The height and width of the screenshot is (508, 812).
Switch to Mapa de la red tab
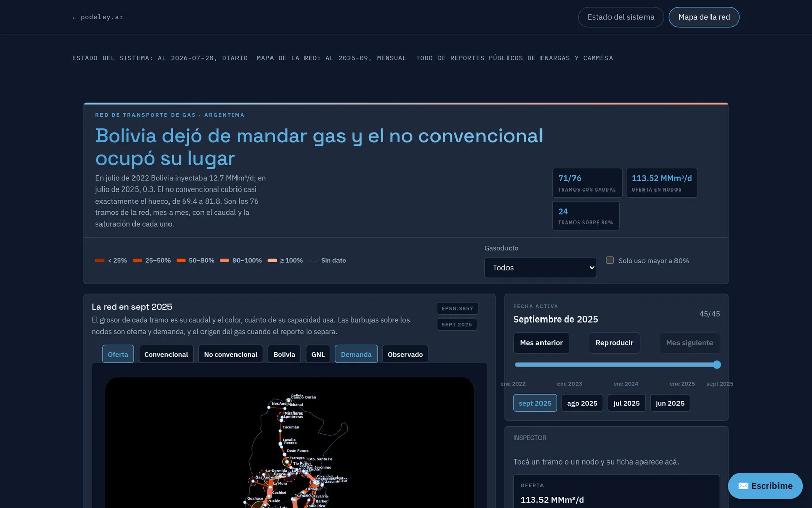click(704, 17)
